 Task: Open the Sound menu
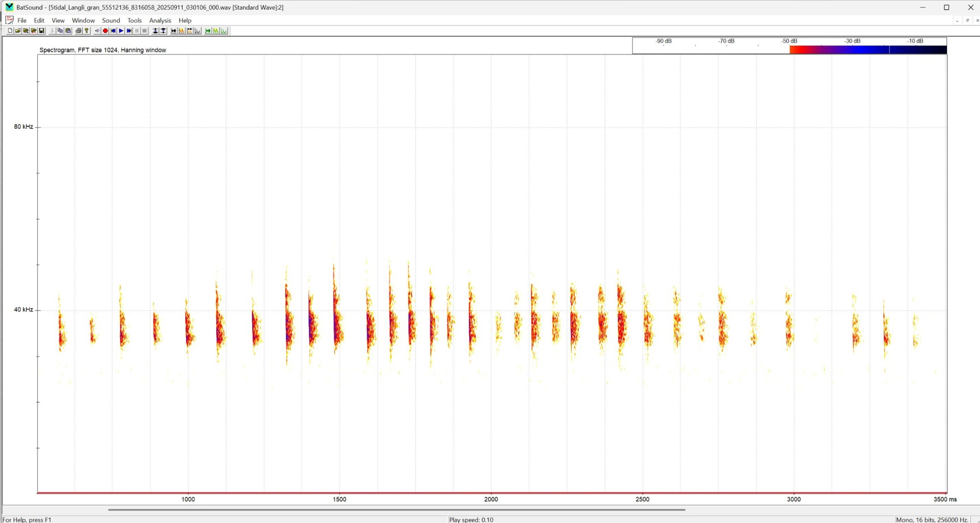111,21
